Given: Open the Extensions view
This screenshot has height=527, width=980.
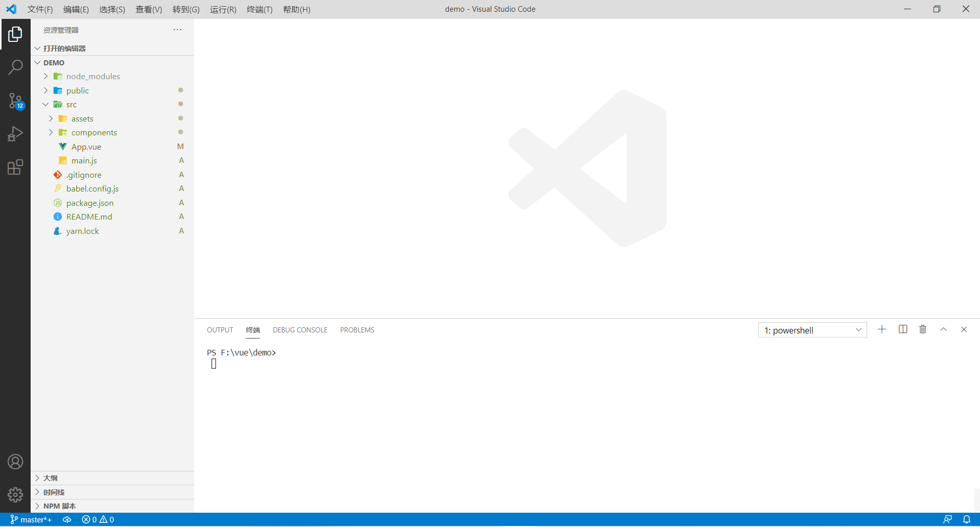Looking at the screenshot, I should tap(15, 167).
